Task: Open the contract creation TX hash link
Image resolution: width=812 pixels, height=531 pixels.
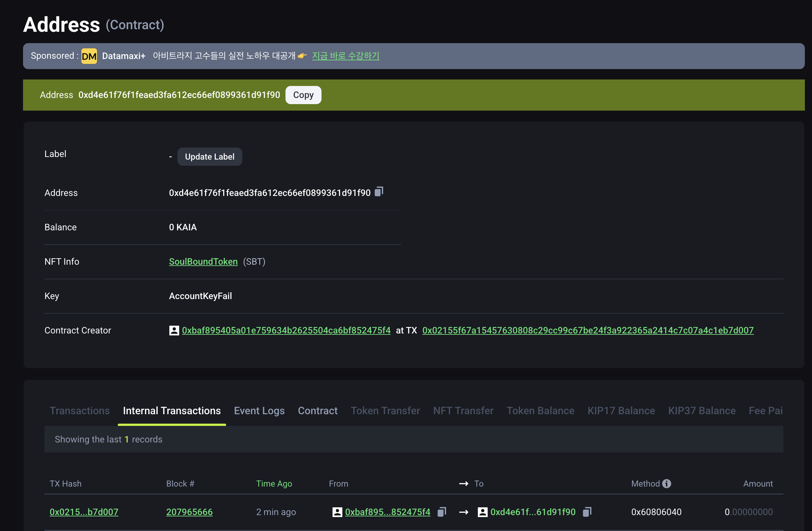Action: (x=588, y=330)
